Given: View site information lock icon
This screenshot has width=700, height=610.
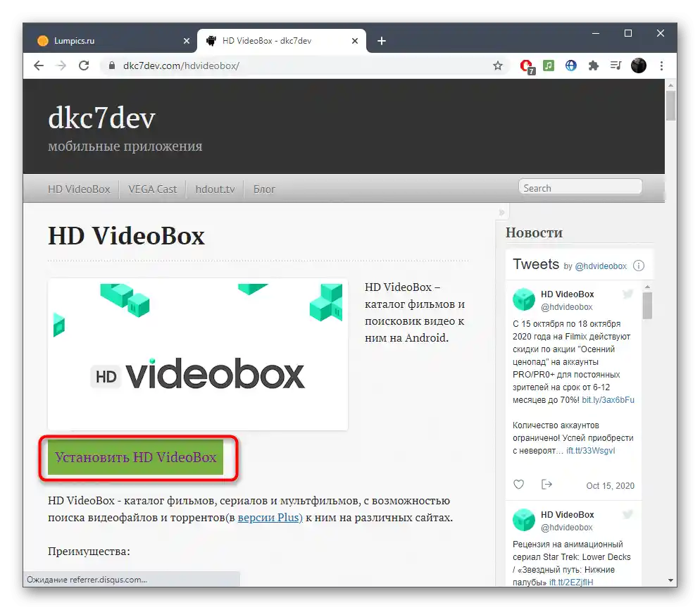Looking at the screenshot, I should (111, 66).
